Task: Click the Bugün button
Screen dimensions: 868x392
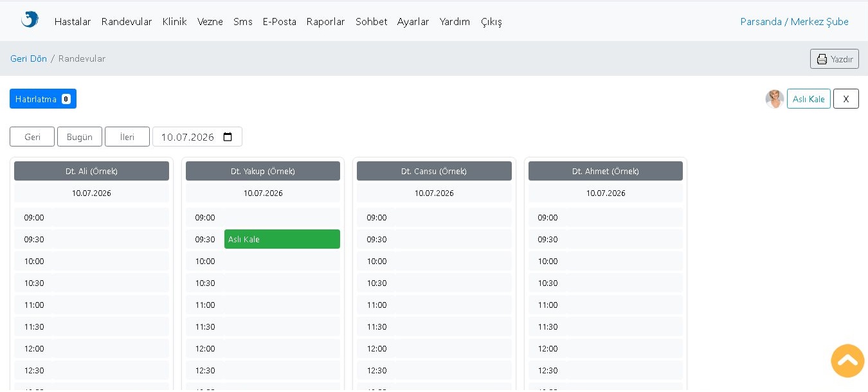Action: pos(80,137)
